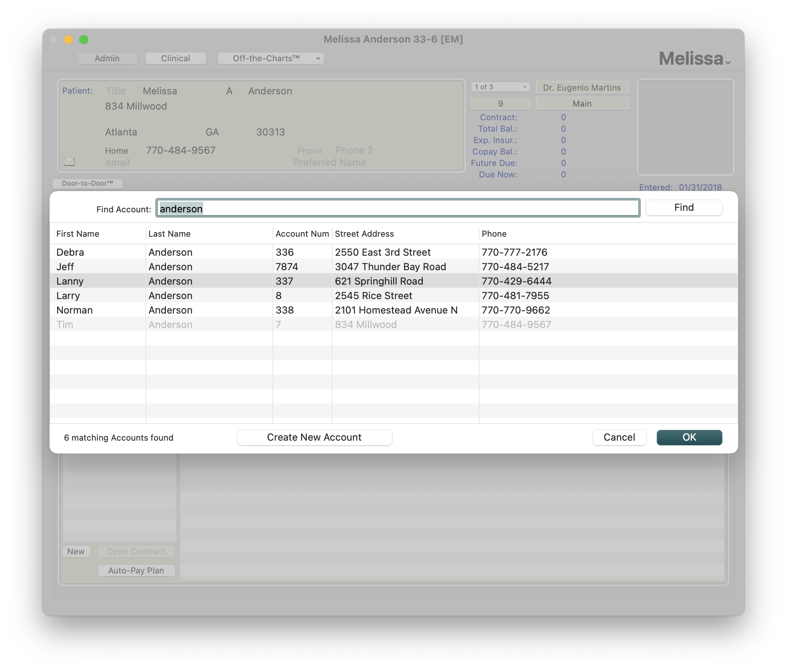Open the 1 of 3 selector
This screenshot has width=787, height=672.
coord(500,87)
